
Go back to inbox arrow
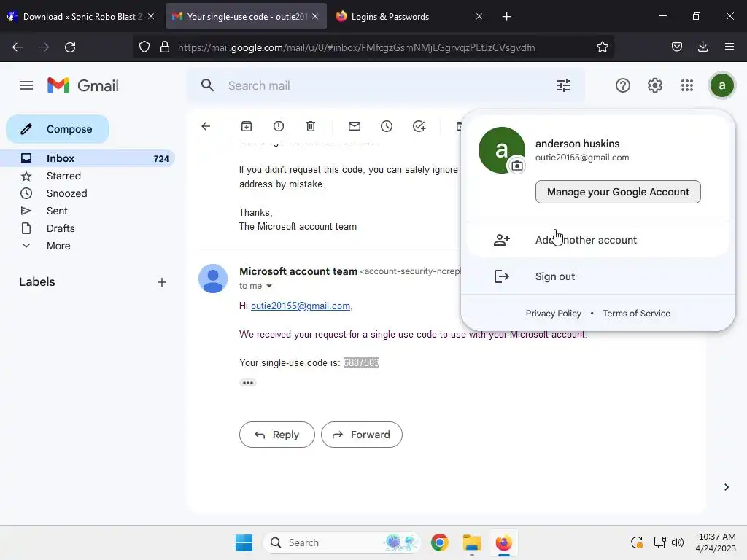tap(206, 126)
